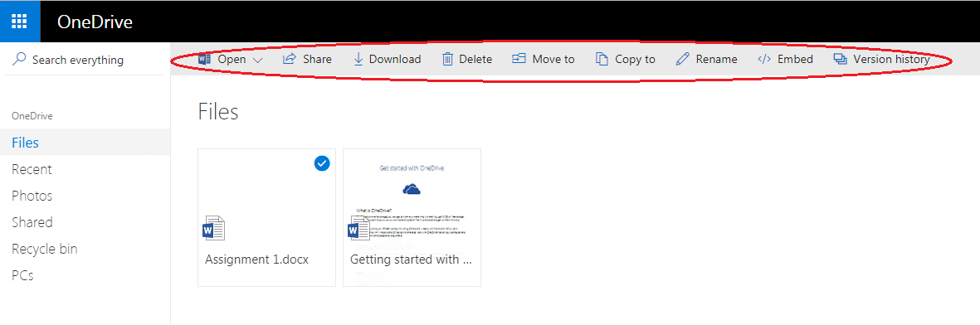Click the Word icon on Getting started tile
This screenshot has width=980, height=325.
[x=358, y=228]
